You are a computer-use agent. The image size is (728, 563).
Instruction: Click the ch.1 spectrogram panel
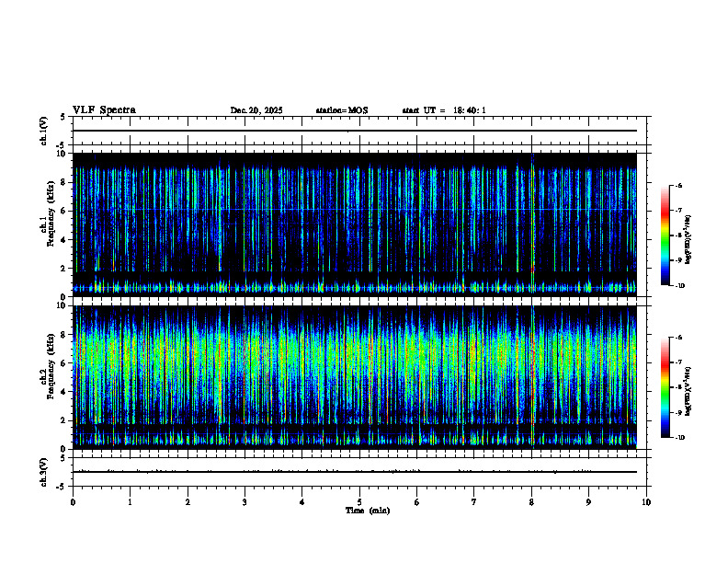(355, 224)
